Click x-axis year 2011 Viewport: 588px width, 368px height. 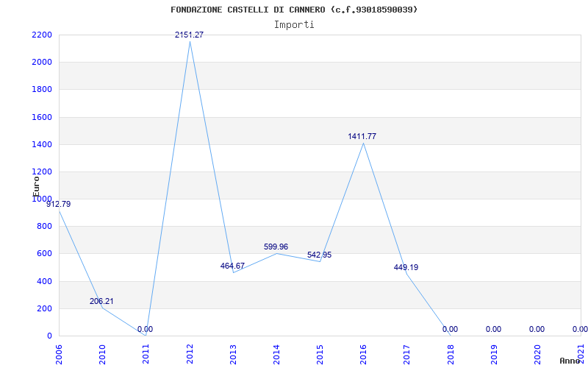point(146,355)
